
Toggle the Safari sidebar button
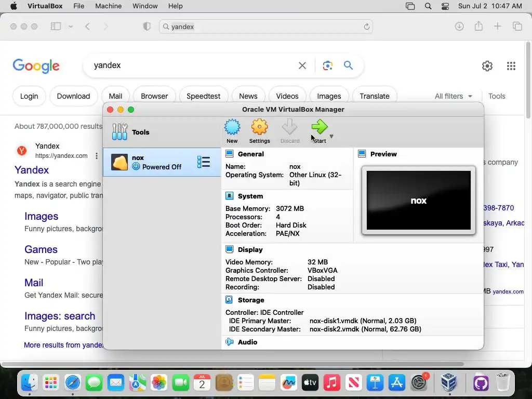click(56, 26)
